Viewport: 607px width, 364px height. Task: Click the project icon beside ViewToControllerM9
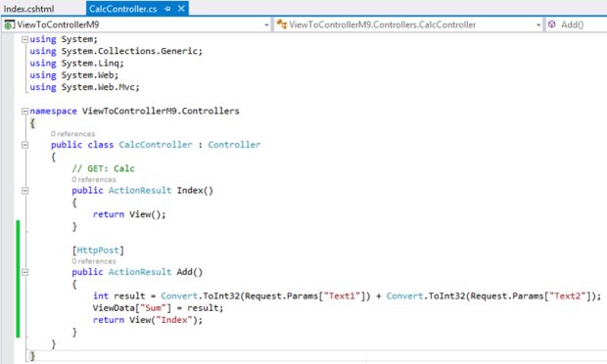pos(9,24)
